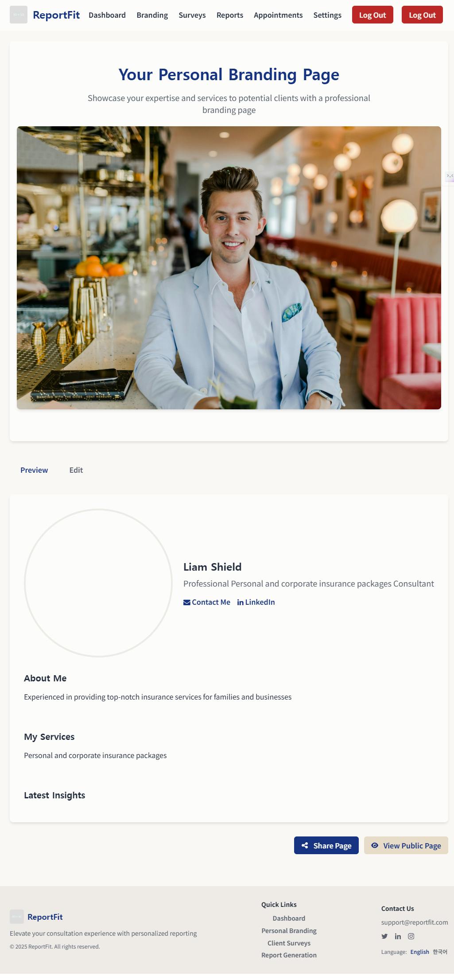This screenshot has width=454, height=980.
Task: Click the circular profile photo placeholder
Action: pos(98,583)
